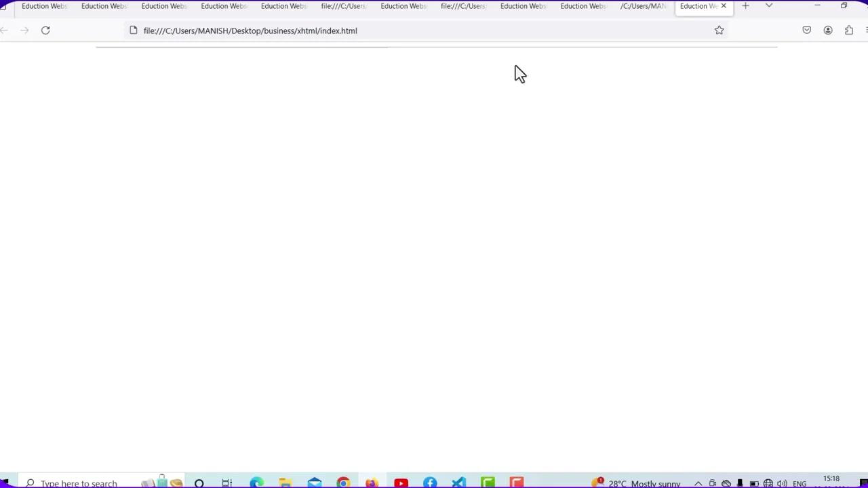Viewport: 868px width, 488px height.
Task: Launch YouTube from the taskbar
Action: click(x=401, y=483)
